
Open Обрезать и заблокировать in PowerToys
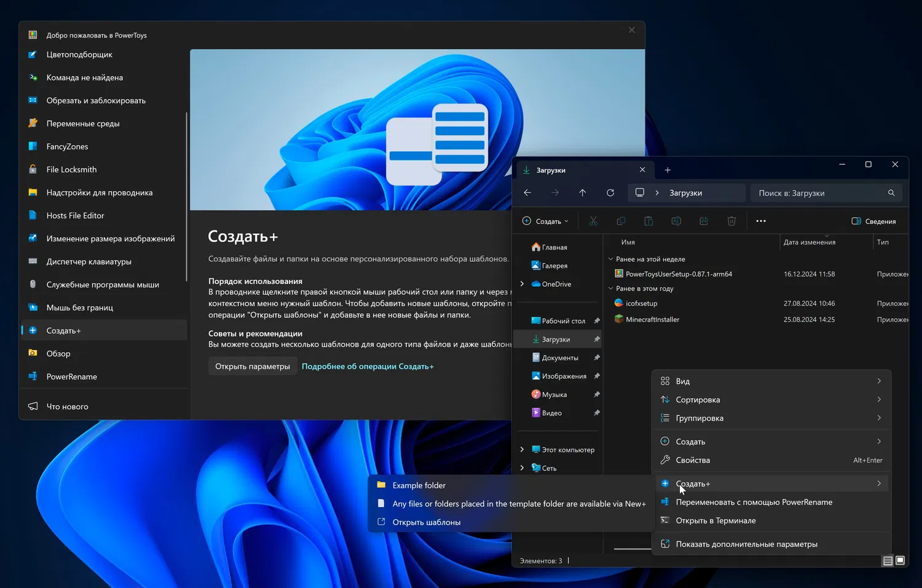103,101
